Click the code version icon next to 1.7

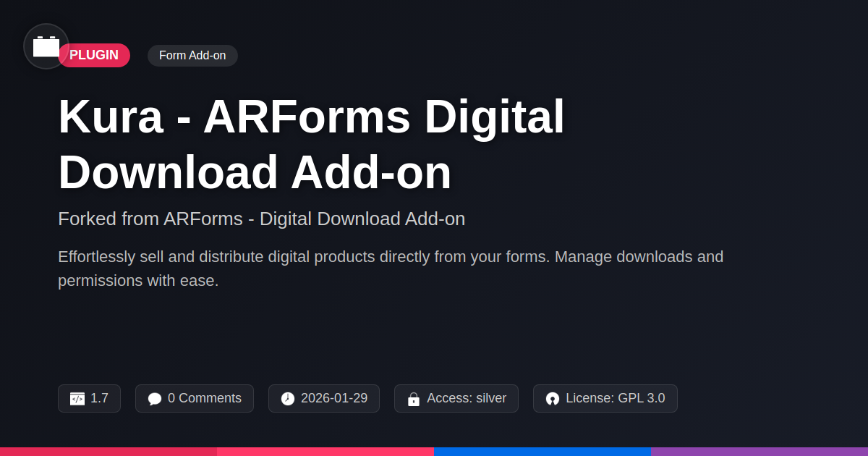tap(77, 399)
